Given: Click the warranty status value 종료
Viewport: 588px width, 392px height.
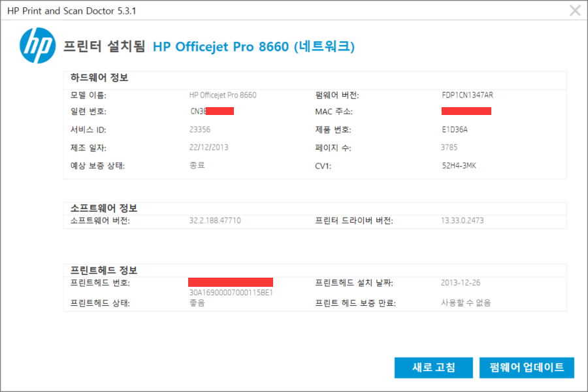Looking at the screenshot, I should pyautogui.click(x=197, y=166).
